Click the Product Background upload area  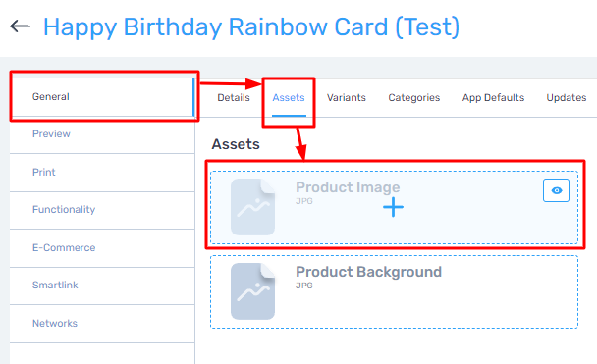(x=394, y=291)
